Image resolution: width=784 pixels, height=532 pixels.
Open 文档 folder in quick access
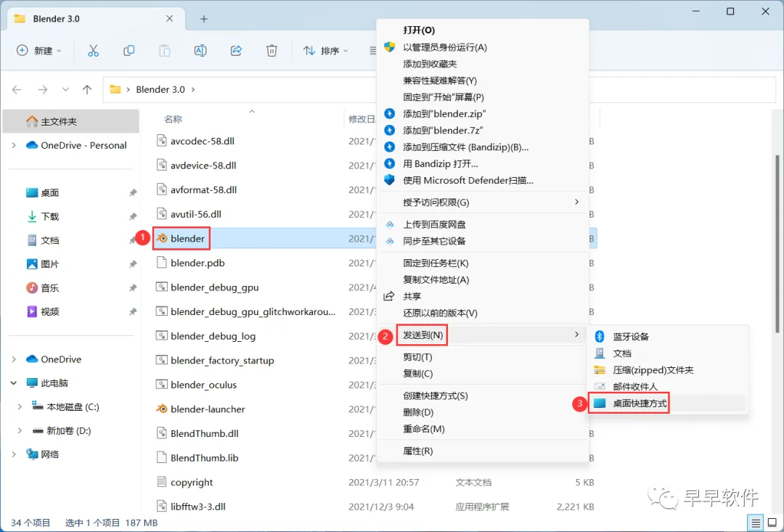pos(49,240)
